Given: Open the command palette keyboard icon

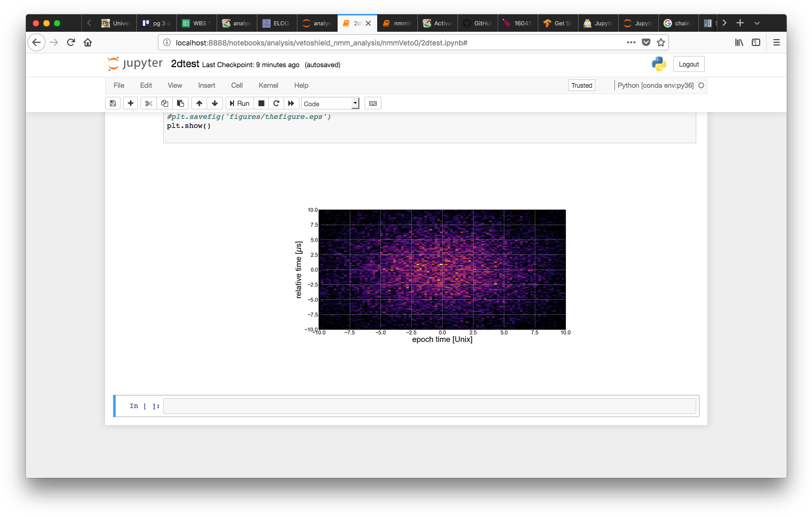Looking at the screenshot, I should click(372, 103).
